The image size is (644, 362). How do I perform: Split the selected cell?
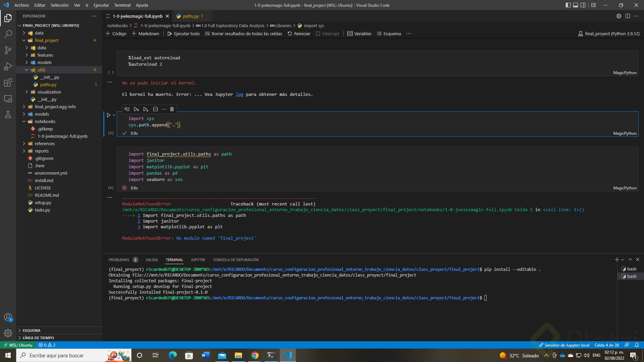coord(155,109)
